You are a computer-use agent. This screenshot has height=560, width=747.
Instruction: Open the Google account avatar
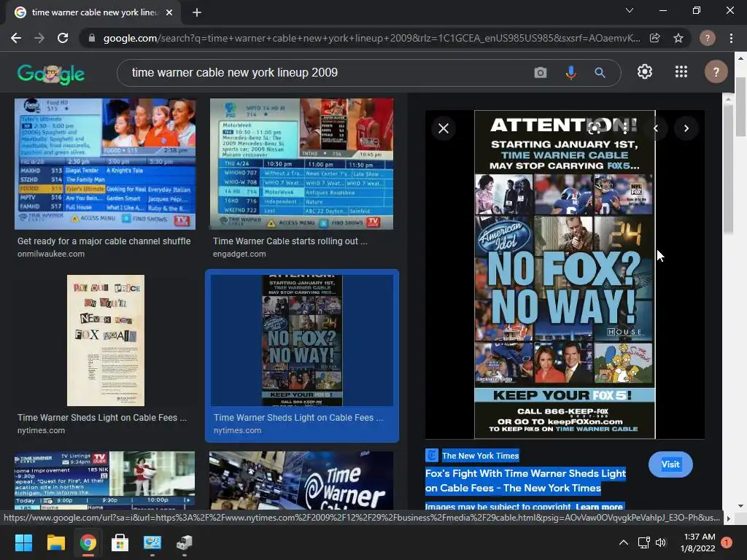716,72
